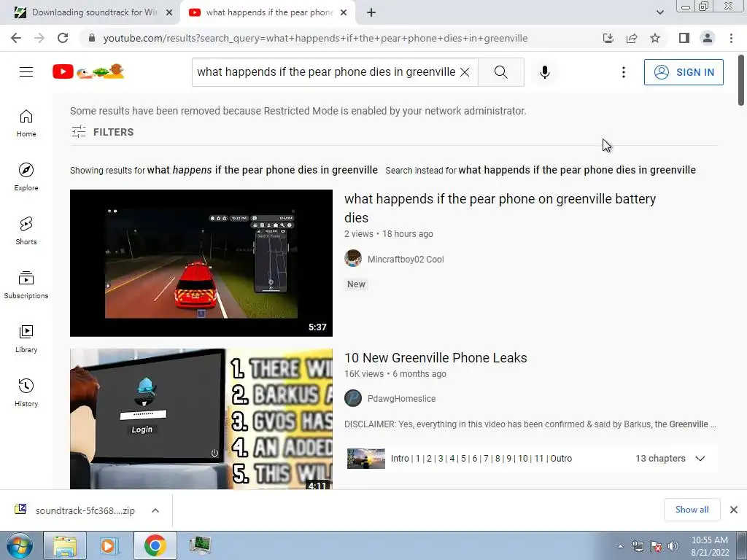The width and height of the screenshot is (747, 560).
Task: Open YouTube settings three-dot menu
Action: point(623,72)
